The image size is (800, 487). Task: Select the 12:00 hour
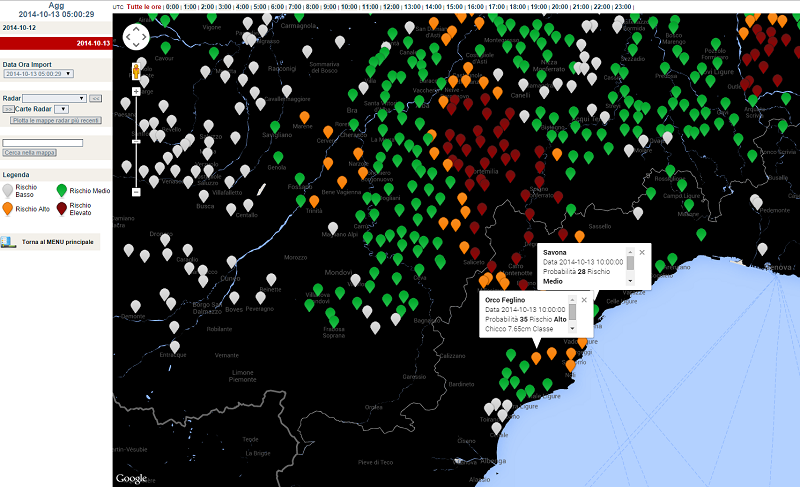[391, 7]
